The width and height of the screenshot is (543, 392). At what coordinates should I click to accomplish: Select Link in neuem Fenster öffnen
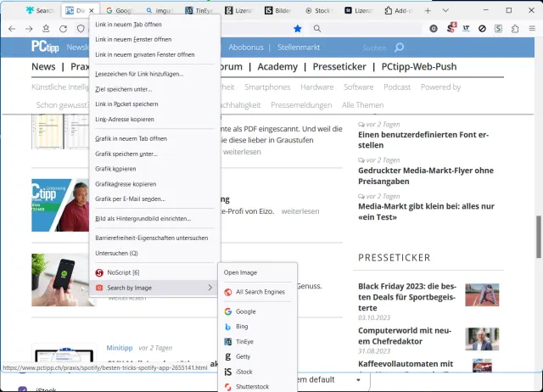pyautogui.click(x=133, y=40)
